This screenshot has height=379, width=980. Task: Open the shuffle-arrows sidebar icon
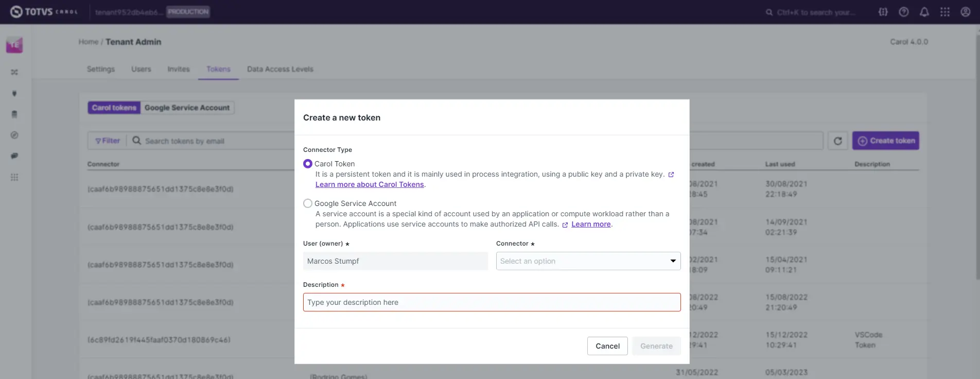(14, 72)
